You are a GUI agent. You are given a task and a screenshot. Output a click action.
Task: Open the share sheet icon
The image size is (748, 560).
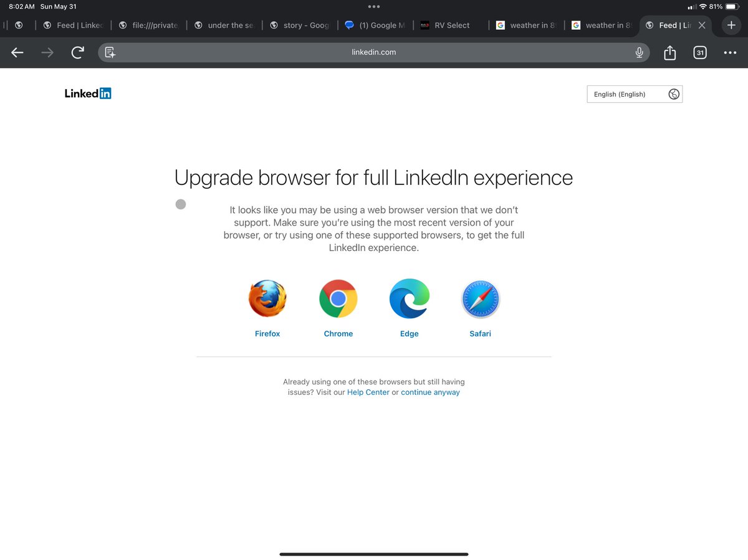click(x=670, y=53)
